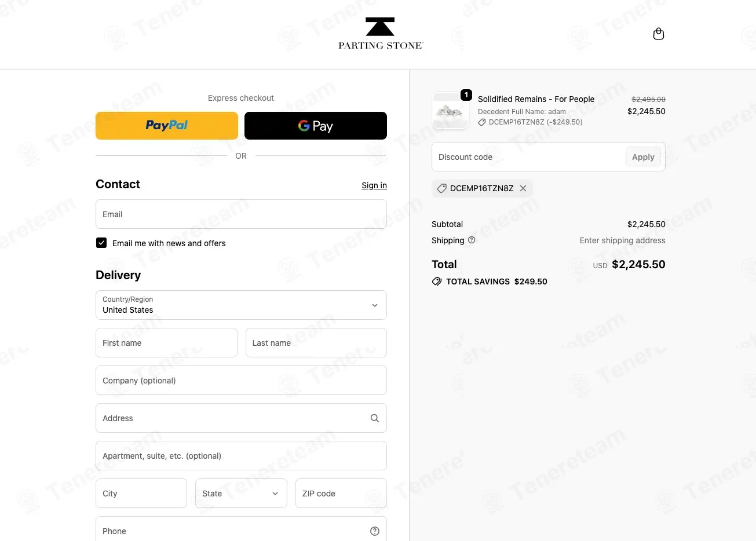Expand the State dropdown
The height and width of the screenshot is (541, 756).
[241, 494]
